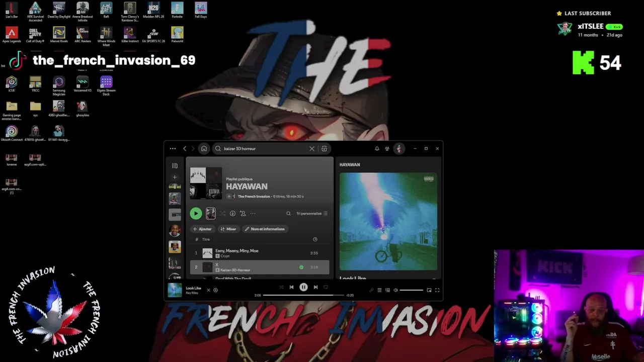Open the notifications bell
Viewport: 644px width, 362px height.
click(377, 149)
